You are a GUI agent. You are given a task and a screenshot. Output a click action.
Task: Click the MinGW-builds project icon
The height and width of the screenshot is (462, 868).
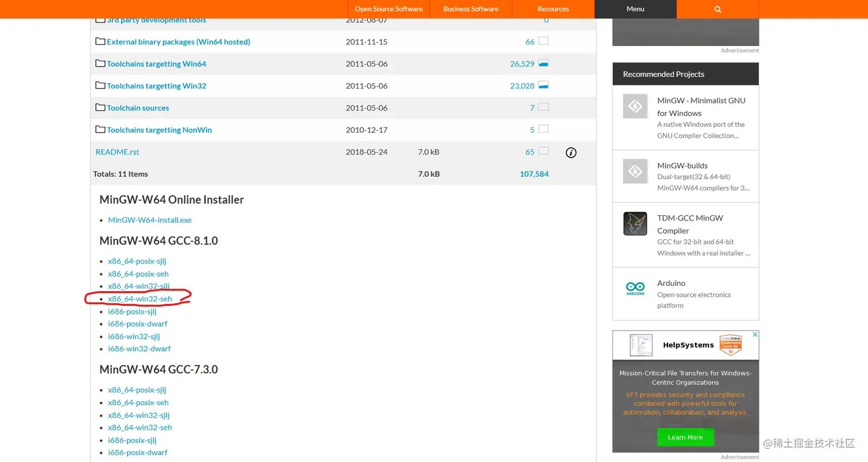coord(635,171)
